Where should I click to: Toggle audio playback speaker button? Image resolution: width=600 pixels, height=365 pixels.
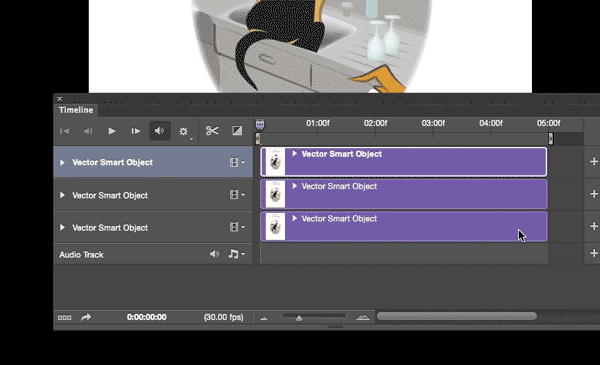(x=160, y=131)
